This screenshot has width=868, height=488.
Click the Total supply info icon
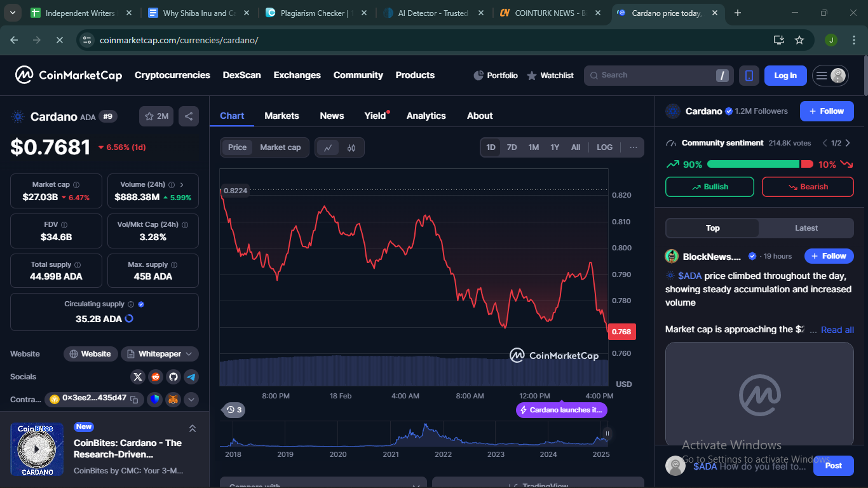click(78, 265)
